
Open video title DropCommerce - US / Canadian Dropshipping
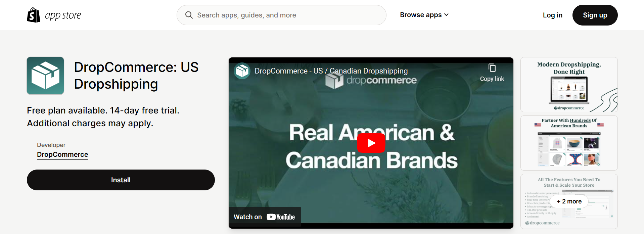pyautogui.click(x=331, y=71)
